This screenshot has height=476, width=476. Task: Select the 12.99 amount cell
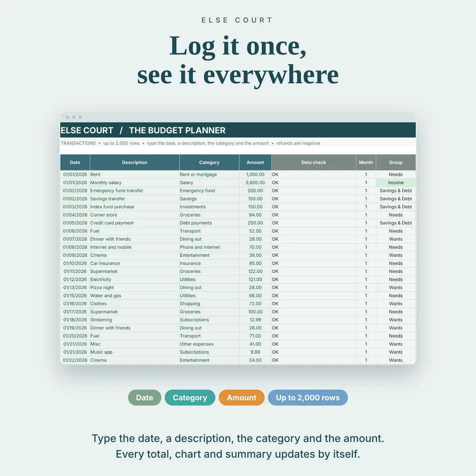click(x=255, y=320)
